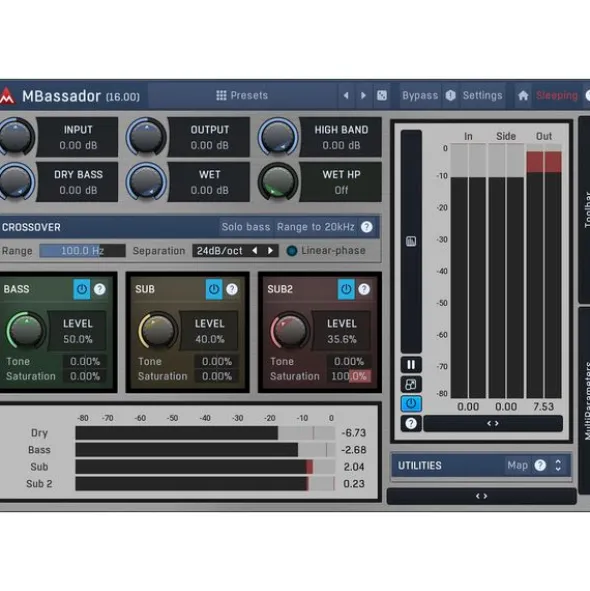Expand the Utilities up-down arrows
The image size is (590, 591).
[x=558, y=465]
